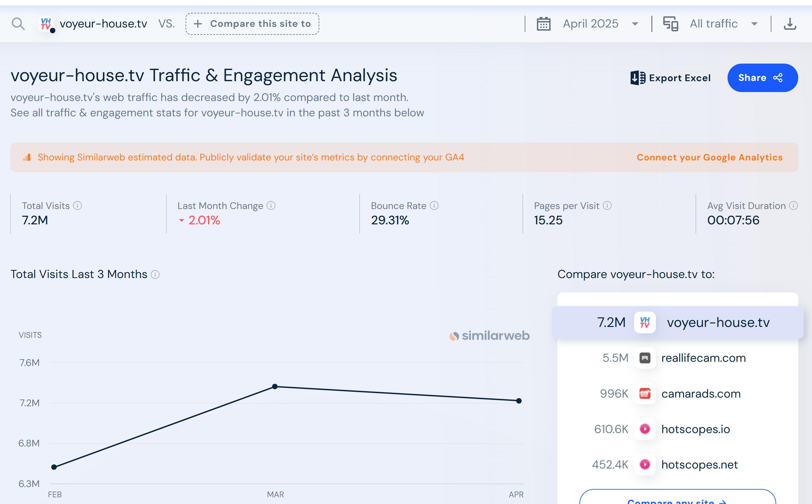Select reallifecam.com in compare list
Image resolution: width=812 pixels, height=504 pixels.
tap(703, 358)
